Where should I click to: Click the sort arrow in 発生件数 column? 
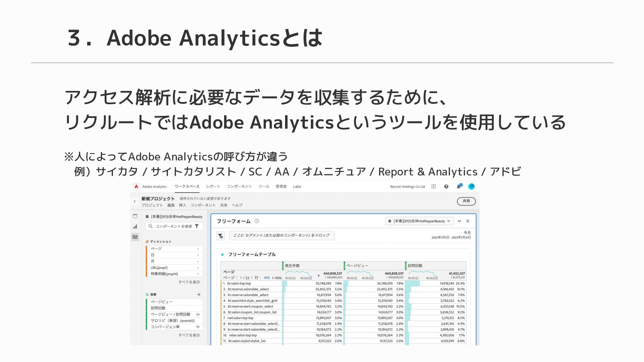(x=319, y=275)
